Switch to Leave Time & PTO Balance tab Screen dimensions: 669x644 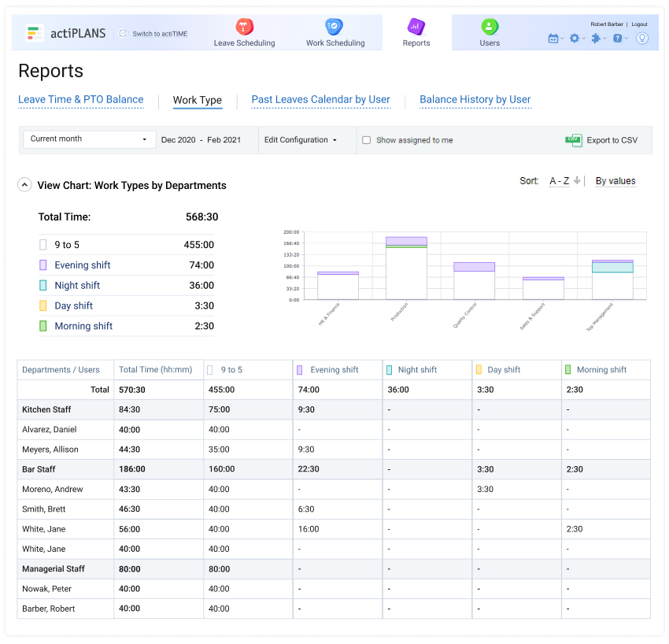(80, 100)
